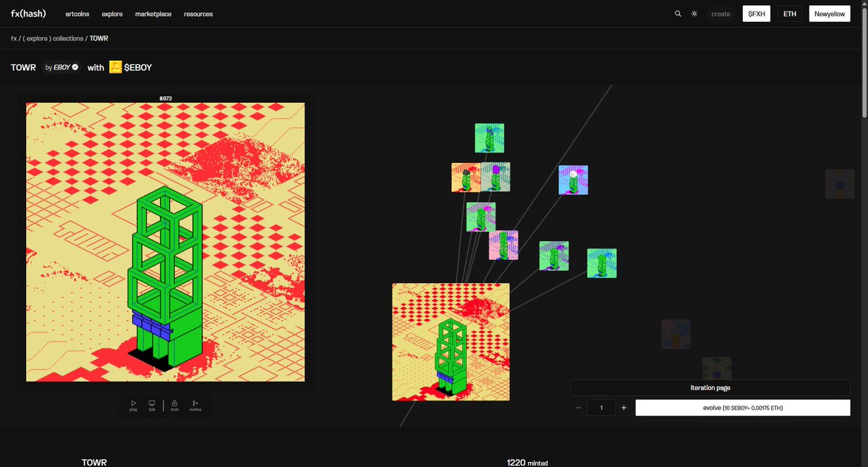Viewport: 868px width, 467px height.
Task: Decrease evolve quantity with minus button
Action: [x=579, y=408]
